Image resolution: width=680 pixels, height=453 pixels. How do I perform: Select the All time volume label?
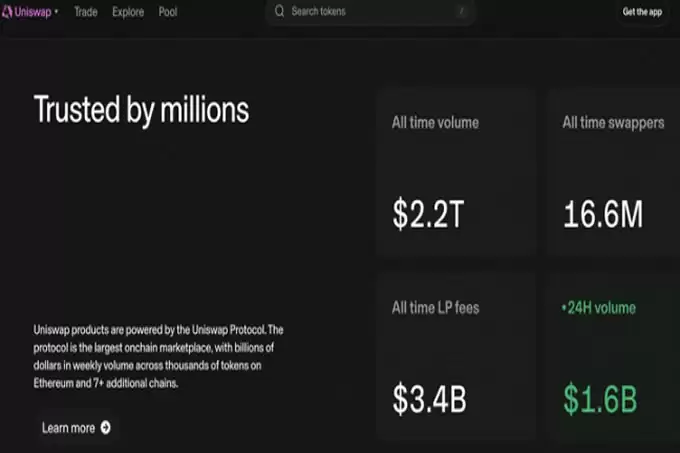pyautogui.click(x=435, y=123)
